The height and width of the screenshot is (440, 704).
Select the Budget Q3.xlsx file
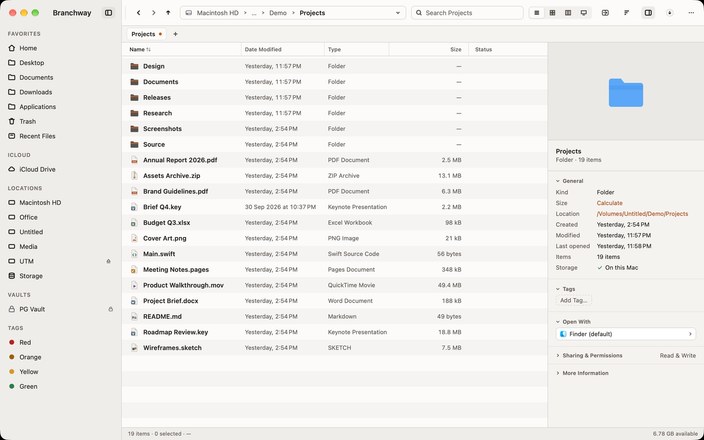coord(334,223)
